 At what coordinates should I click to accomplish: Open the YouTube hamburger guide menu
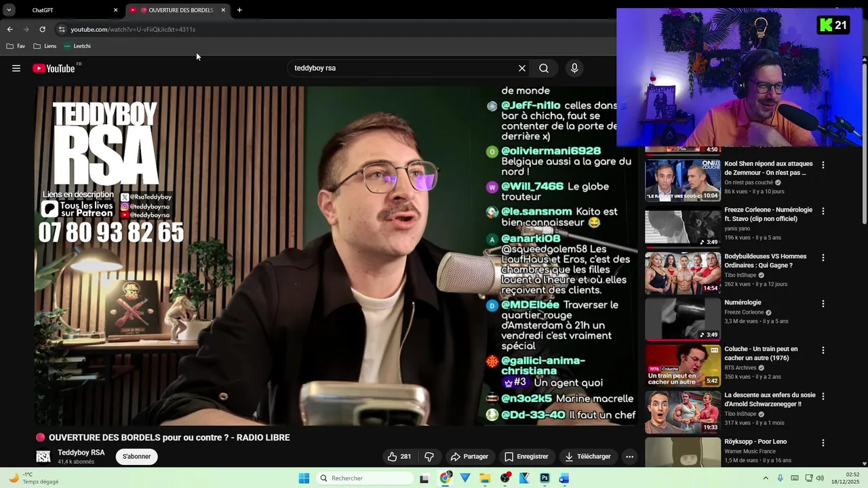pos(16,68)
